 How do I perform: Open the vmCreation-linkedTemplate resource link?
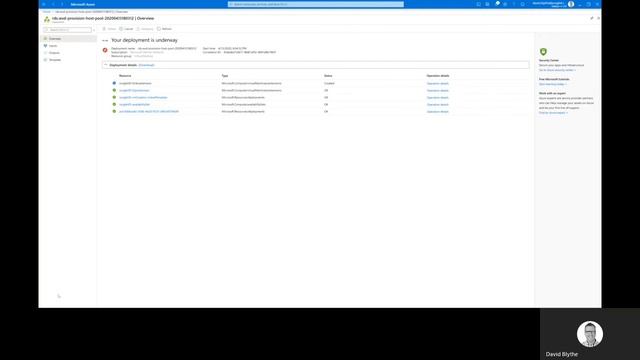pyautogui.click(x=143, y=98)
